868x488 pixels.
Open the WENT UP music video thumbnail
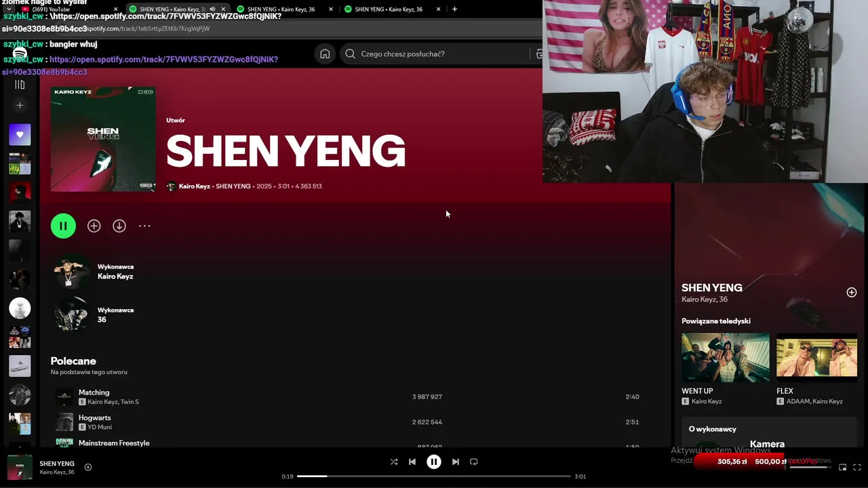pyautogui.click(x=726, y=357)
